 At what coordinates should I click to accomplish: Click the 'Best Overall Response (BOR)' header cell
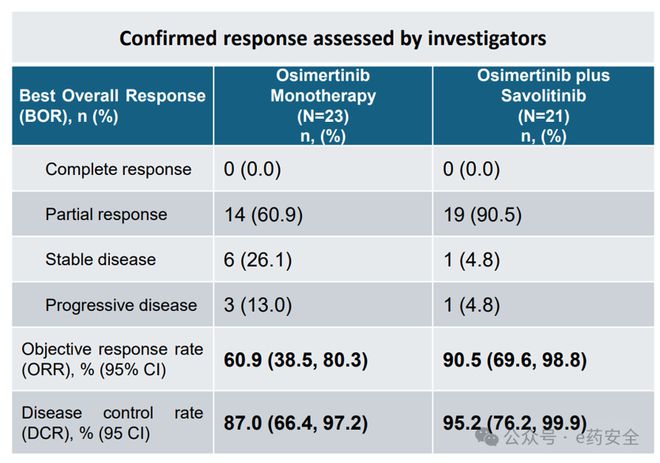click(x=112, y=106)
